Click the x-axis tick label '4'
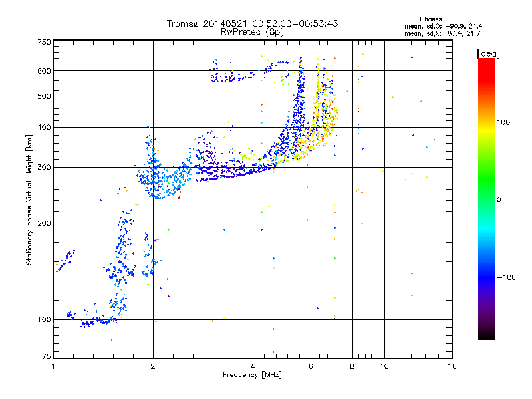The image size is (532, 399). pyautogui.click(x=253, y=366)
